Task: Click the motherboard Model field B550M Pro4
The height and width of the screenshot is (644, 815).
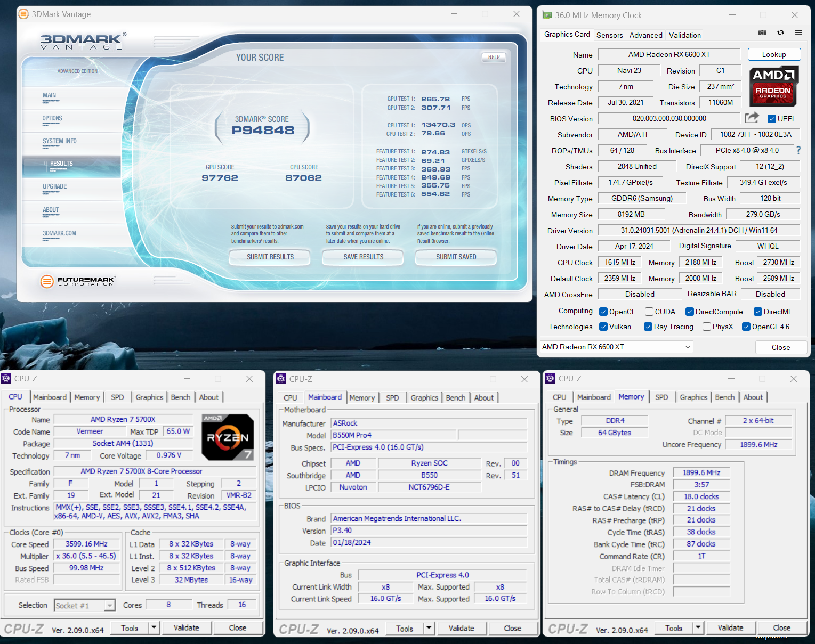Action: coord(393,435)
